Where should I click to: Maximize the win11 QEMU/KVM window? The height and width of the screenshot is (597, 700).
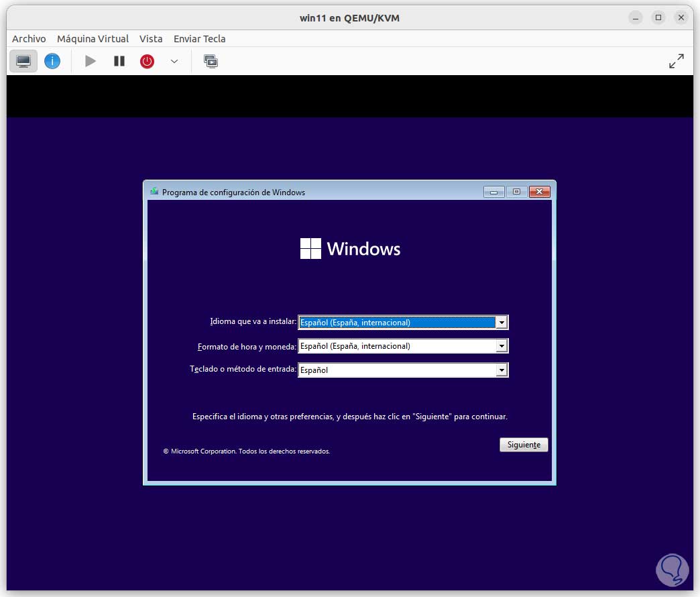point(658,18)
